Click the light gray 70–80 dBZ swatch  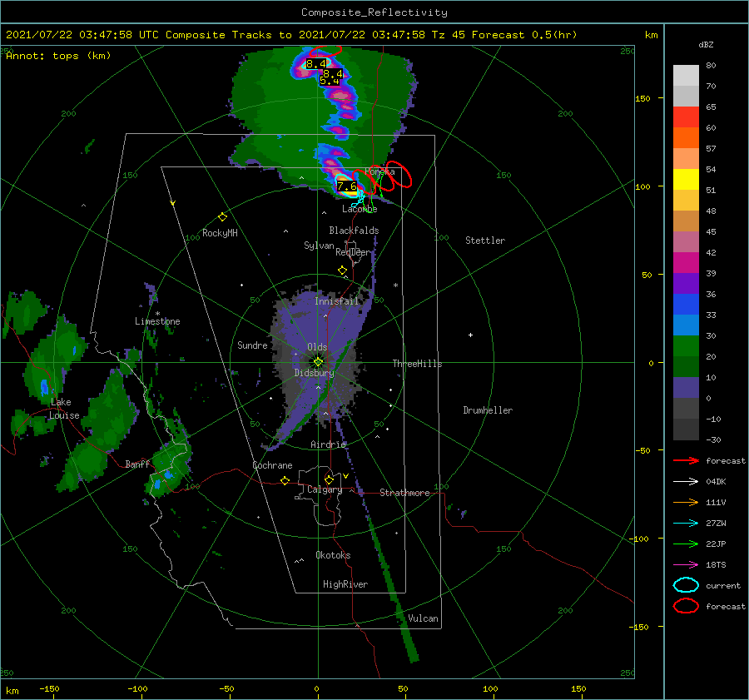tap(686, 76)
